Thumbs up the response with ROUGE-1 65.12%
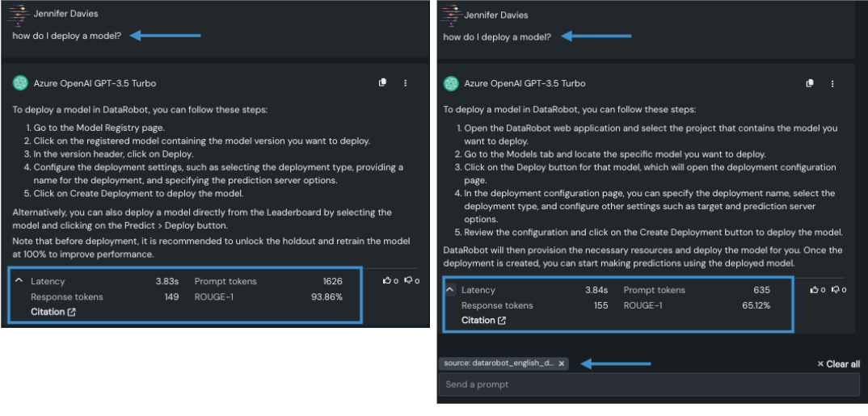 [815, 290]
